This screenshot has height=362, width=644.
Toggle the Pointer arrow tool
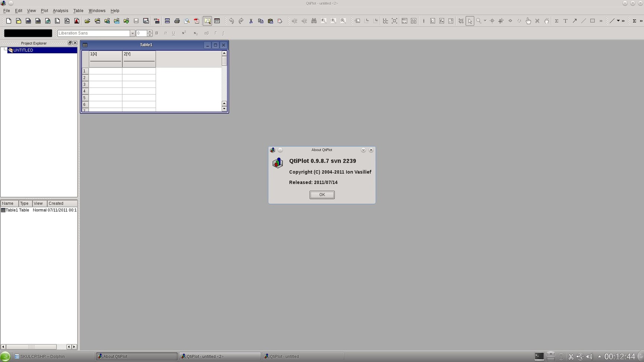coord(470,21)
